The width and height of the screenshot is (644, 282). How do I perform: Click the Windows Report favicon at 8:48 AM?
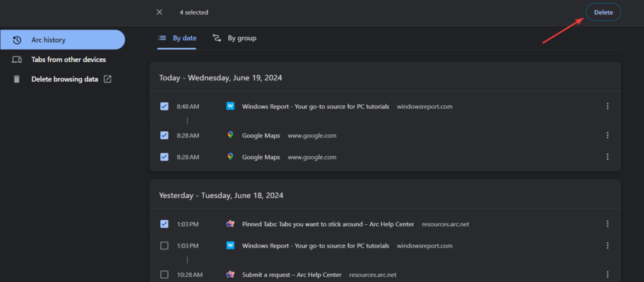coord(230,106)
